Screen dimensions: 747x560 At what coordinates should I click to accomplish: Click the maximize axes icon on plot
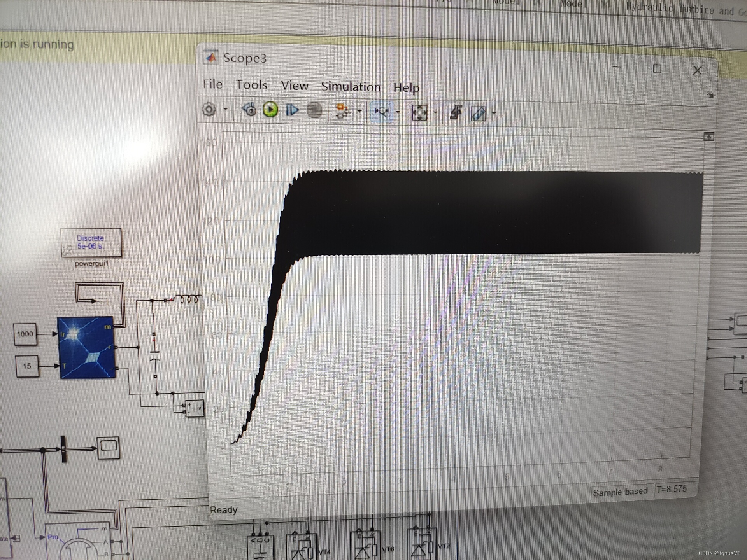point(708,136)
